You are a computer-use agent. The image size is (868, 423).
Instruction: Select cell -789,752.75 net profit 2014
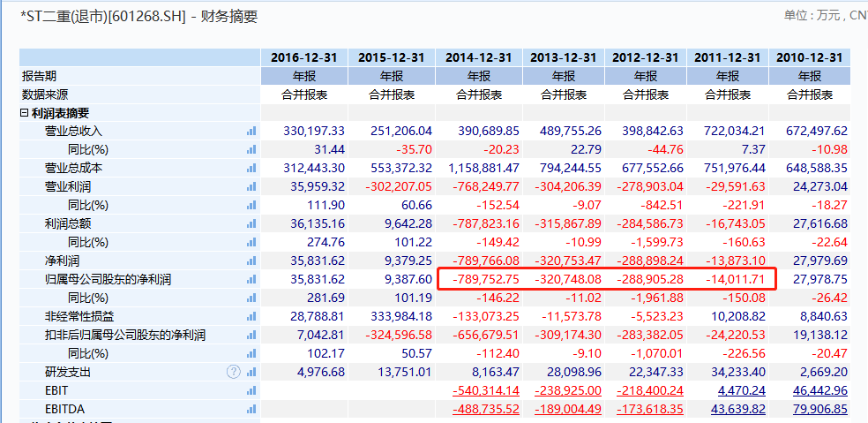[x=486, y=279]
